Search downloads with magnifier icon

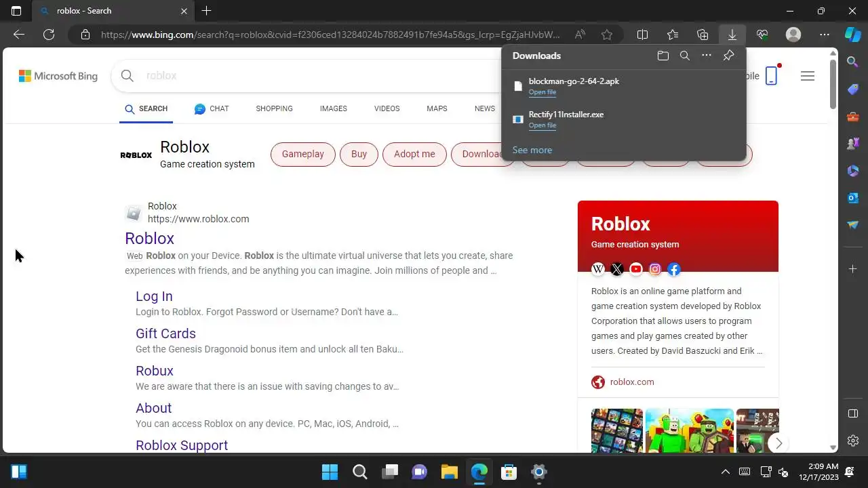tap(685, 56)
